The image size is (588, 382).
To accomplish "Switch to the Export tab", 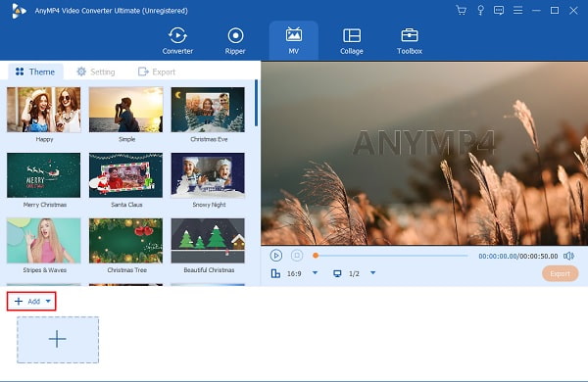I will (157, 72).
